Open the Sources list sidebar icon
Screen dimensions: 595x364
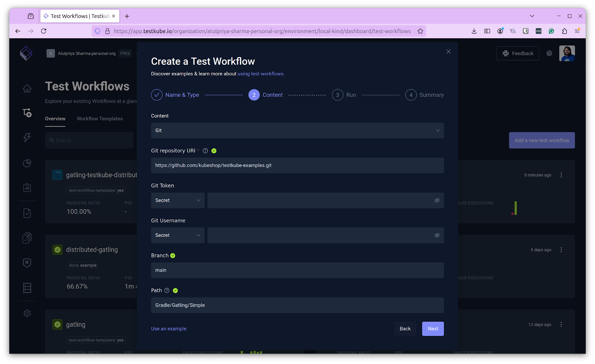tap(27, 288)
